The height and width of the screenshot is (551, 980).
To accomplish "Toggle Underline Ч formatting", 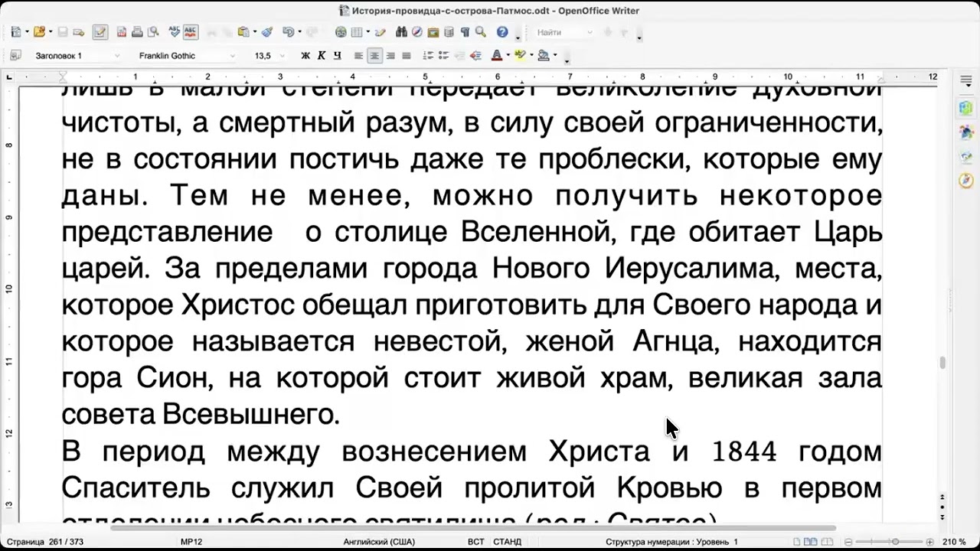I will tap(337, 56).
